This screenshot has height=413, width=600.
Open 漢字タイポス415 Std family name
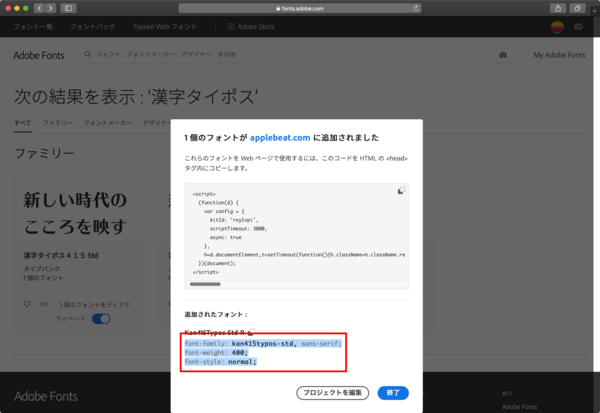pos(61,255)
